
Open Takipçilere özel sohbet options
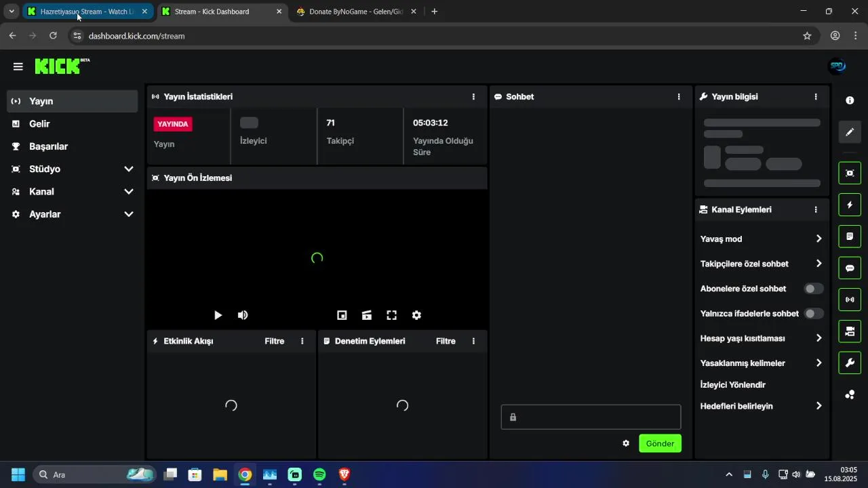coord(762,264)
